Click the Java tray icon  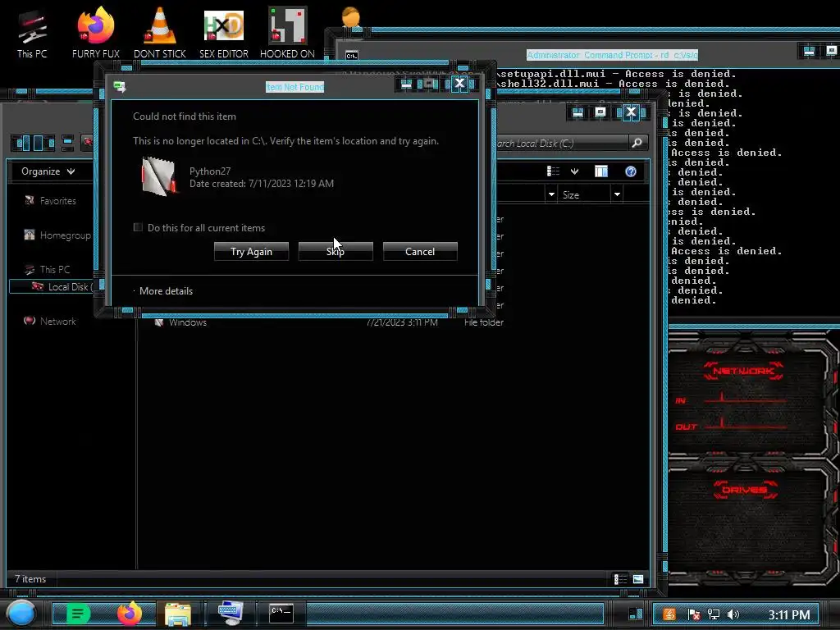coord(669,614)
